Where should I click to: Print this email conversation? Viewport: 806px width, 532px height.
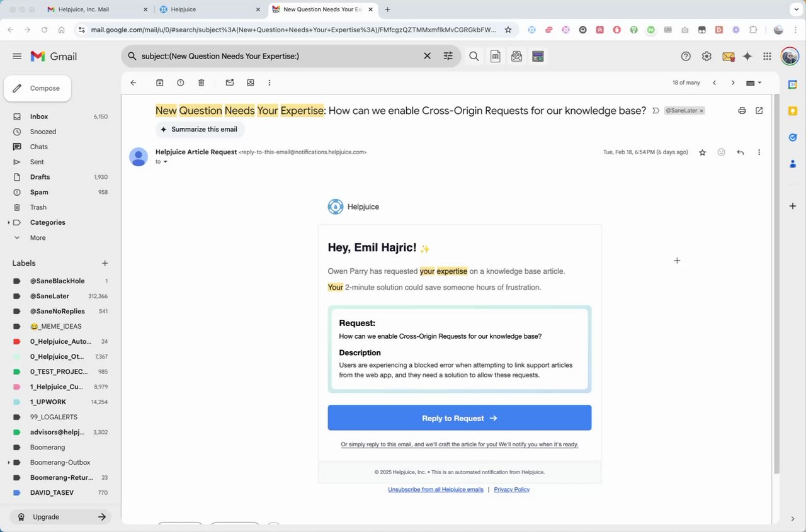(742, 110)
